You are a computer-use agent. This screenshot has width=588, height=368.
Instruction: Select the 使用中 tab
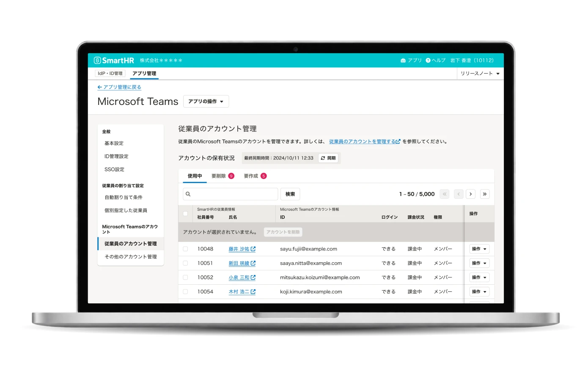click(x=195, y=176)
